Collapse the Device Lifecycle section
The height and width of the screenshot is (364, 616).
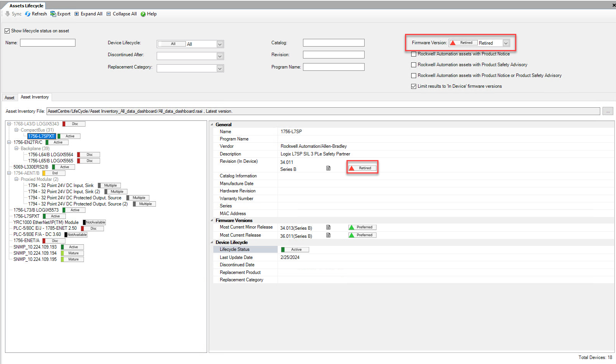click(x=212, y=242)
